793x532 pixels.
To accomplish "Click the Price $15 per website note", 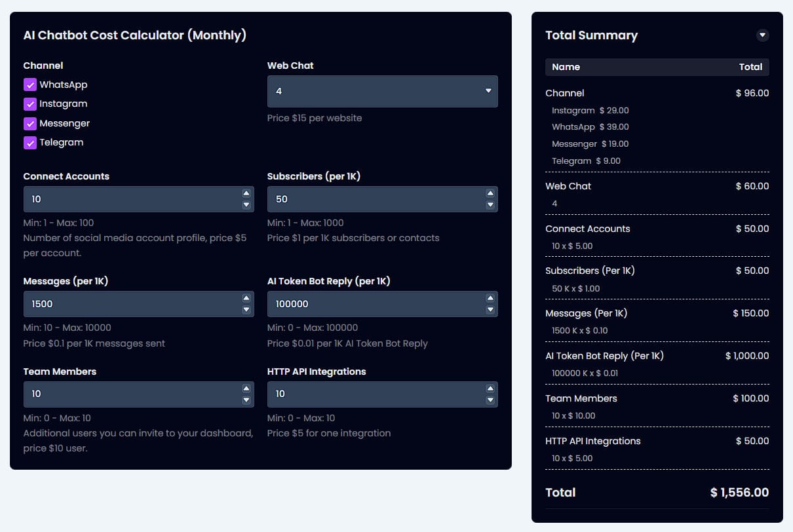I will point(315,118).
